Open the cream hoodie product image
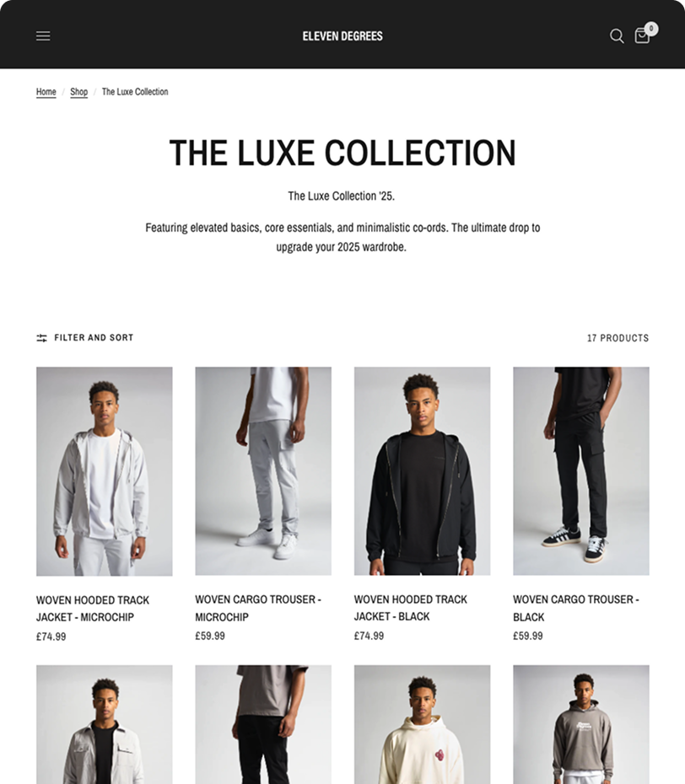This screenshot has height=784, width=685. tap(423, 724)
